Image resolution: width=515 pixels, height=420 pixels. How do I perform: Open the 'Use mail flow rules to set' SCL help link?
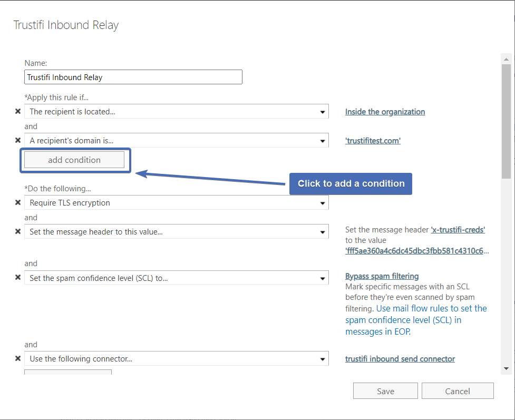point(416,320)
